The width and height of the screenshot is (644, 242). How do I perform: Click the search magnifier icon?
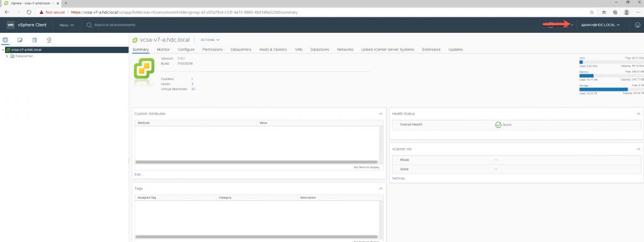89,25
